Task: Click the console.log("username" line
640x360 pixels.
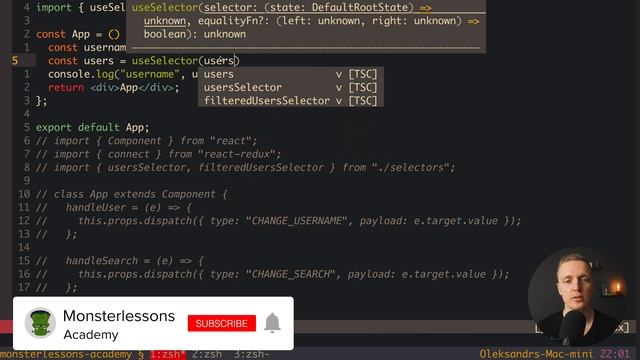Action: [122, 74]
